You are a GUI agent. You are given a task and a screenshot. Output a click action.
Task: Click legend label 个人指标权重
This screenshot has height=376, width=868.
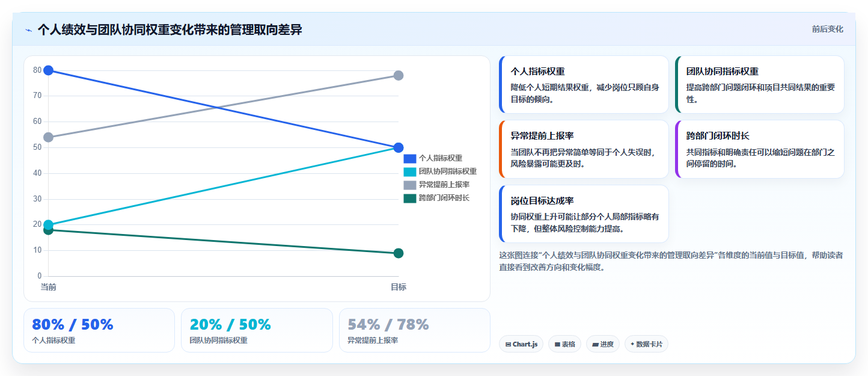tap(441, 158)
